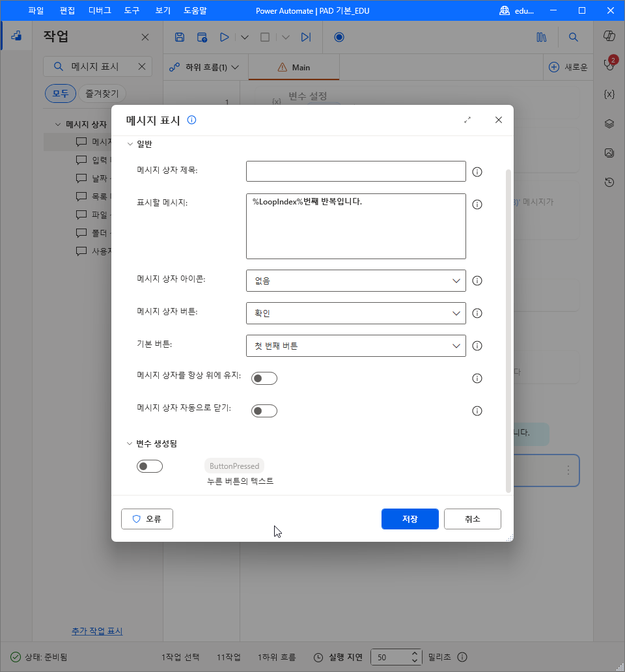Open the 도구 menu
The width and height of the screenshot is (625, 672).
click(132, 10)
